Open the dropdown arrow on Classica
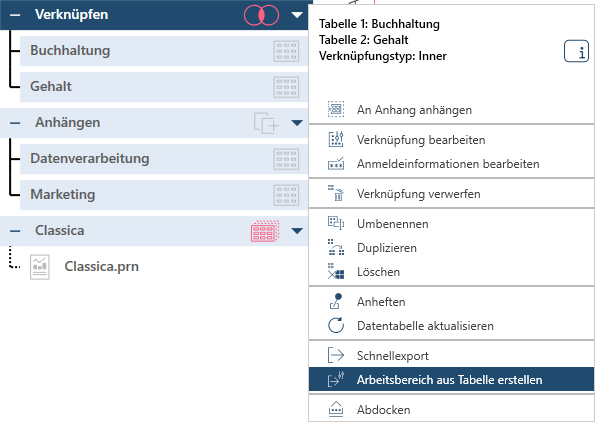The width and height of the screenshot is (595, 422). pos(297,231)
